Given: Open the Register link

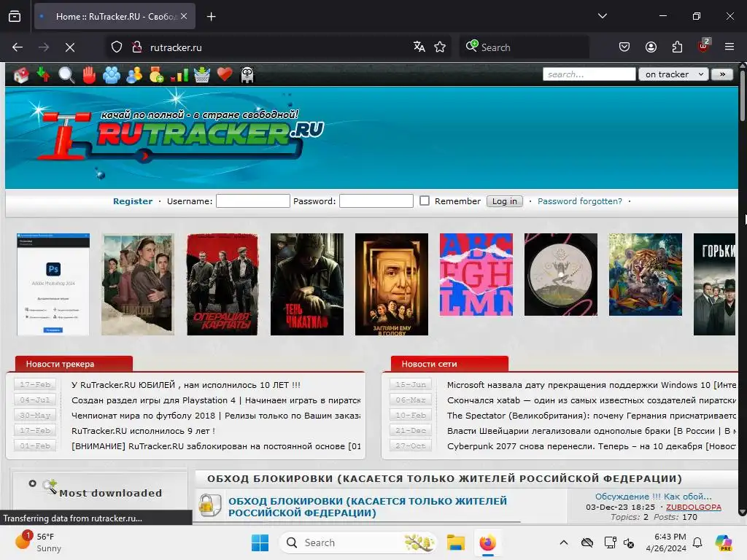Looking at the screenshot, I should (133, 201).
